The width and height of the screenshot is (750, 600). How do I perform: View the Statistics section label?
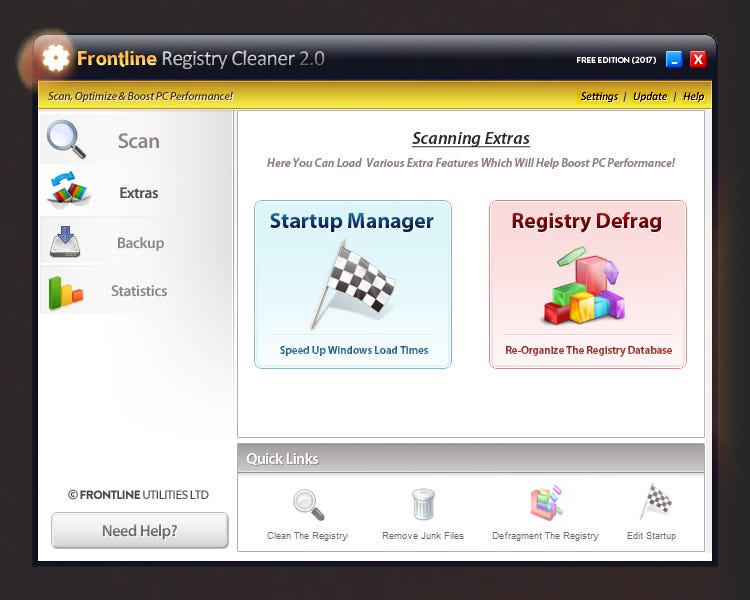click(x=139, y=291)
